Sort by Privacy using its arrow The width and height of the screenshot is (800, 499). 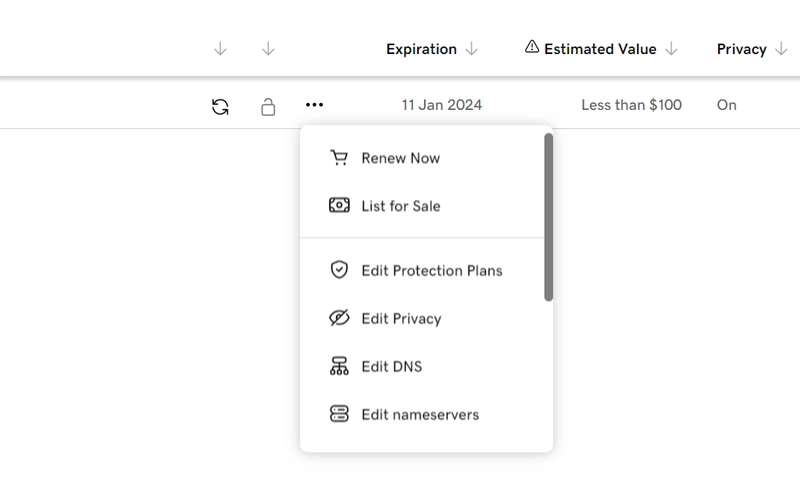[781, 49]
